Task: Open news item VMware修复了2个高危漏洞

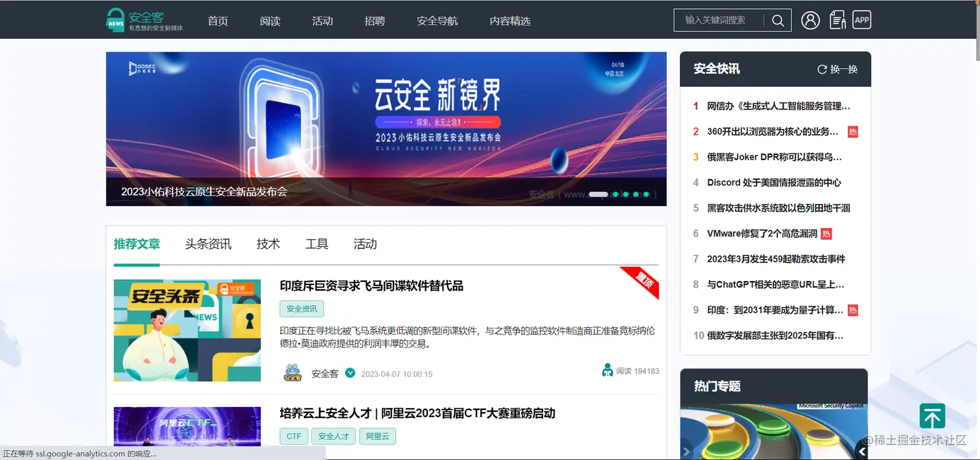Action: (762, 233)
